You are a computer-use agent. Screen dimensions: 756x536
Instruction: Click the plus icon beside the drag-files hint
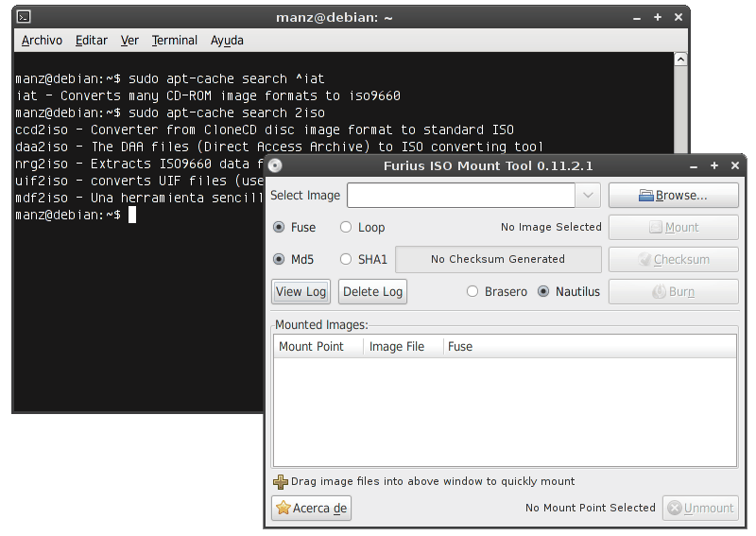(281, 481)
